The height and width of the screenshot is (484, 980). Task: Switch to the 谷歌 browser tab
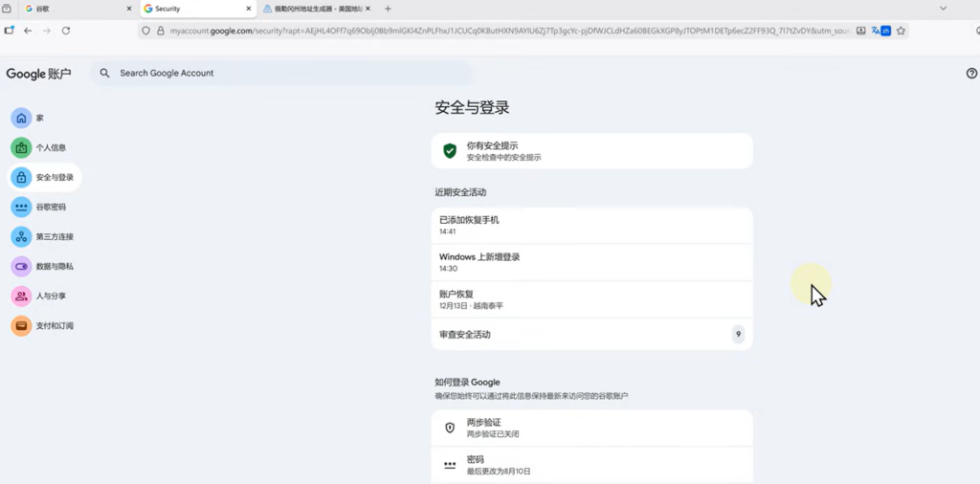coord(70,9)
